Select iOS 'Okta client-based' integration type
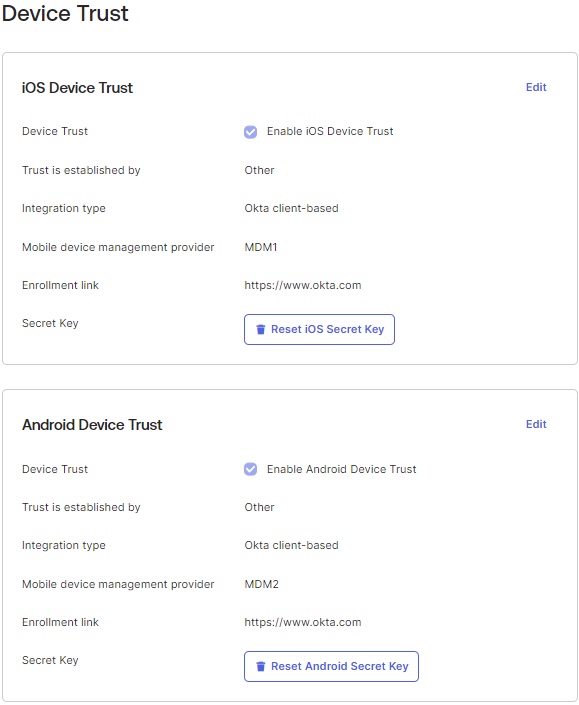Screen dimensions: 579x705 [x=291, y=208]
